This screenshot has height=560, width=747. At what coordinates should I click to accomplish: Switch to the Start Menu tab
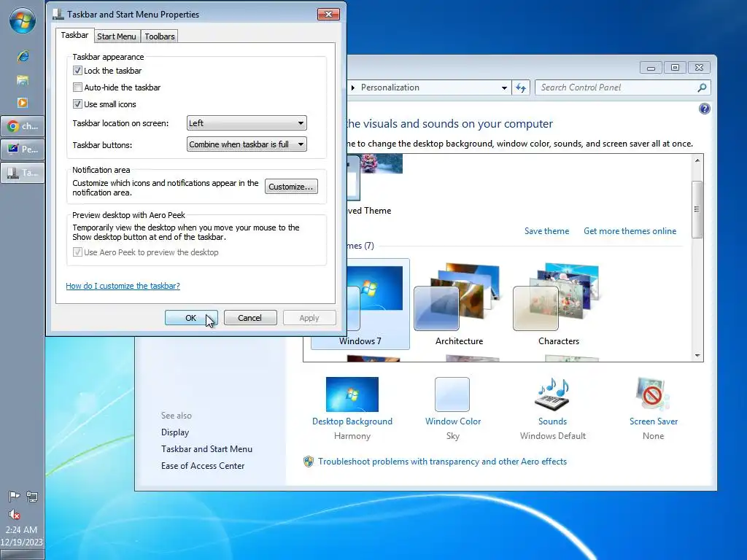pyautogui.click(x=117, y=36)
